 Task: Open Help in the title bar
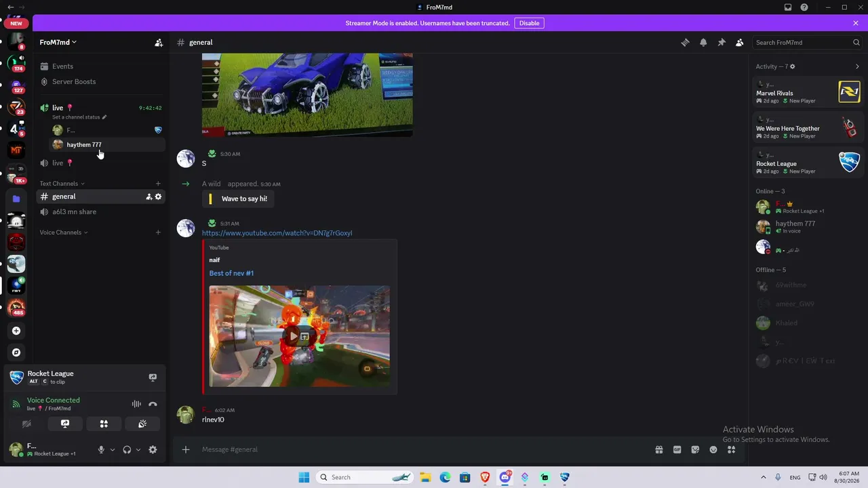804,7
